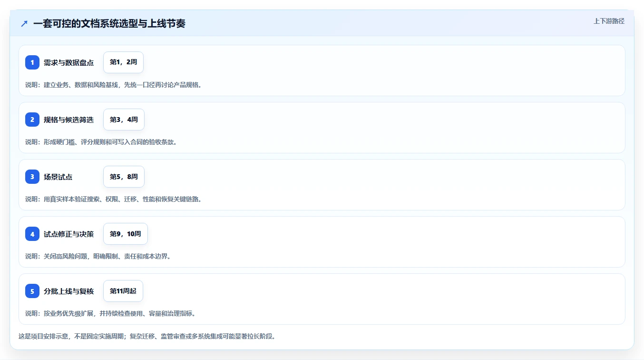Click the step 4 number badge
This screenshot has width=644, height=360.
(32, 234)
